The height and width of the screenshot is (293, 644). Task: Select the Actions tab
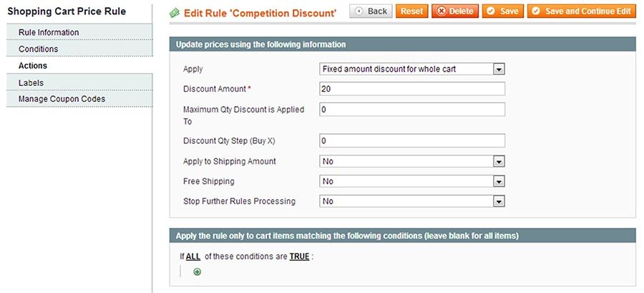point(33,66)
